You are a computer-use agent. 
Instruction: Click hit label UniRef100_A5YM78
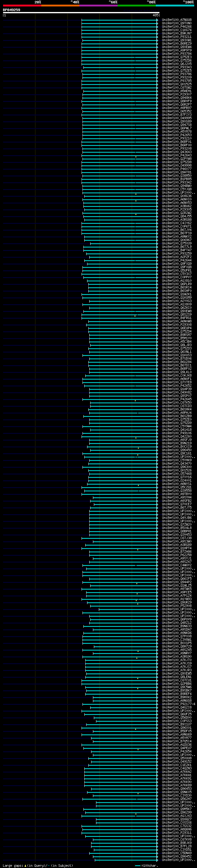[x=177, y=131]
